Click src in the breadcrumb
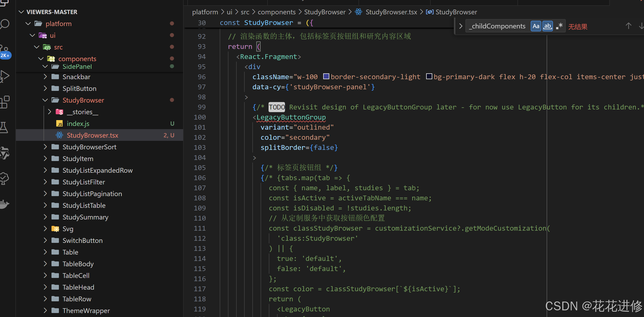 click(x=245, y=12)
